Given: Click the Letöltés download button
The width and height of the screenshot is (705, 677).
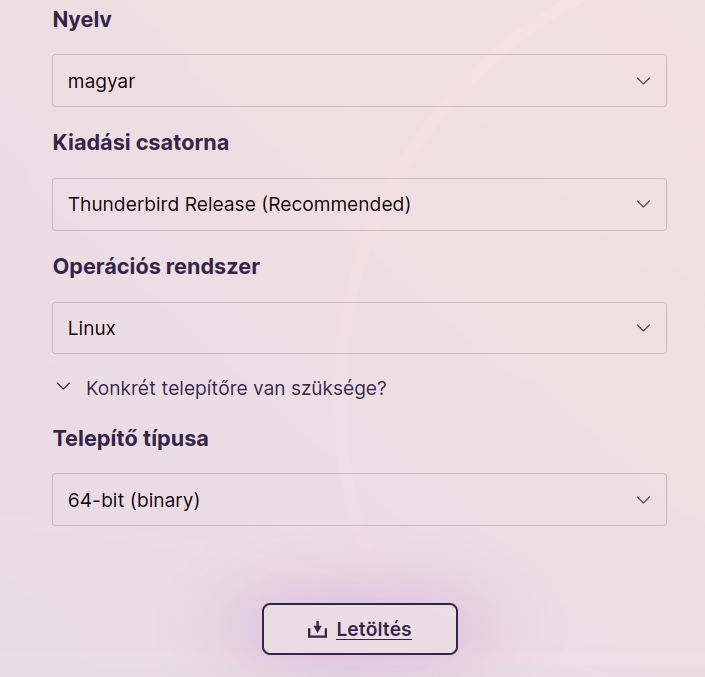Looking at the screenshot, I should (360, 629).
